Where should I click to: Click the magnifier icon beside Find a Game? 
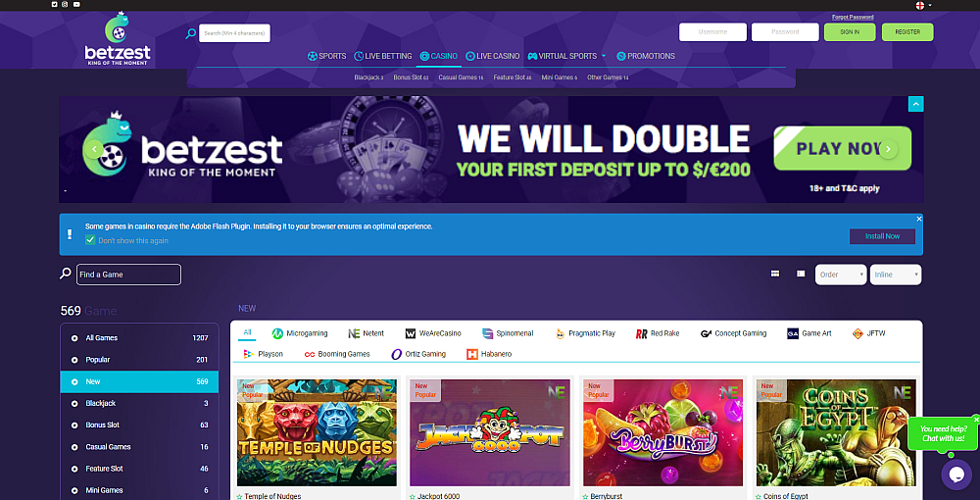point(65,274)
